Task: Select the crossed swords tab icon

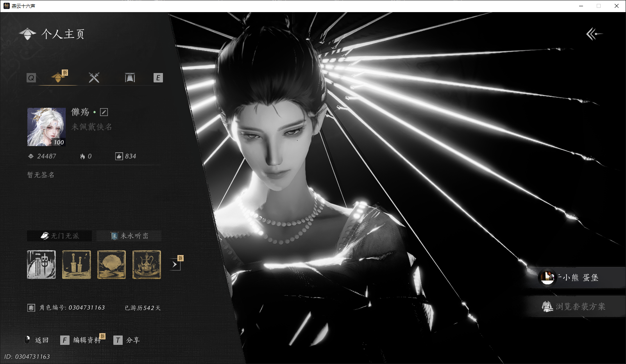Action: click(94, 77)
